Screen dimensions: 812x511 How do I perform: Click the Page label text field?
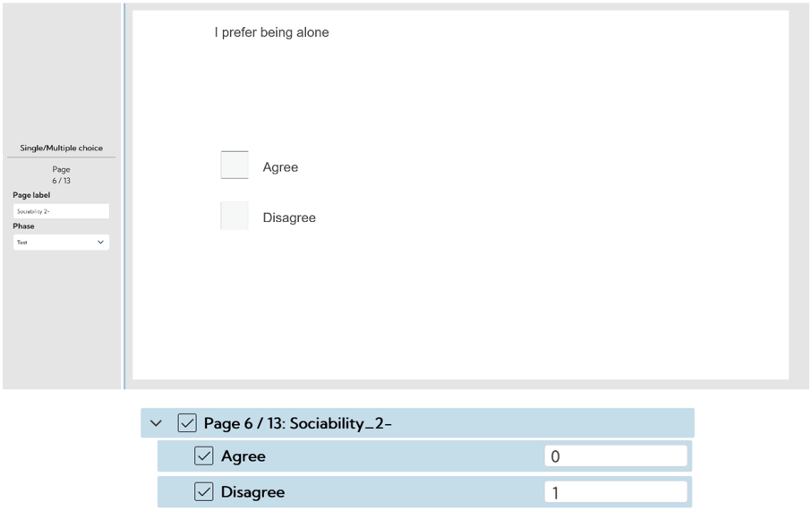point(61,211)
